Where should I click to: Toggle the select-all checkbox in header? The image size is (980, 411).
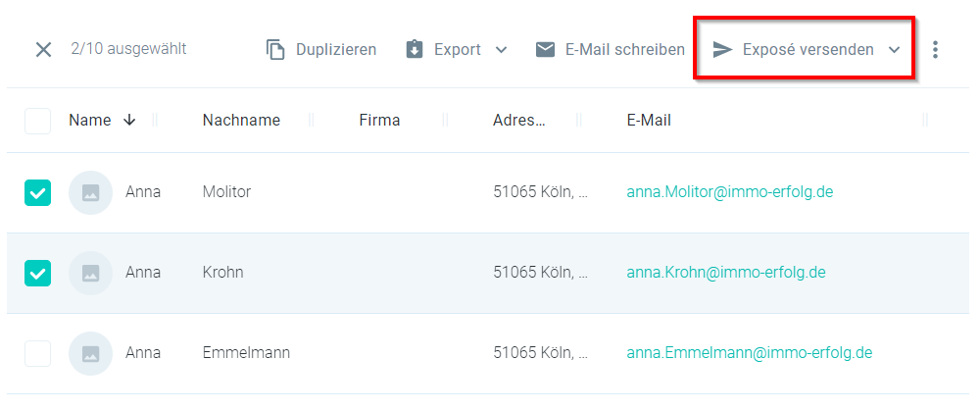[x=37, y=121]
